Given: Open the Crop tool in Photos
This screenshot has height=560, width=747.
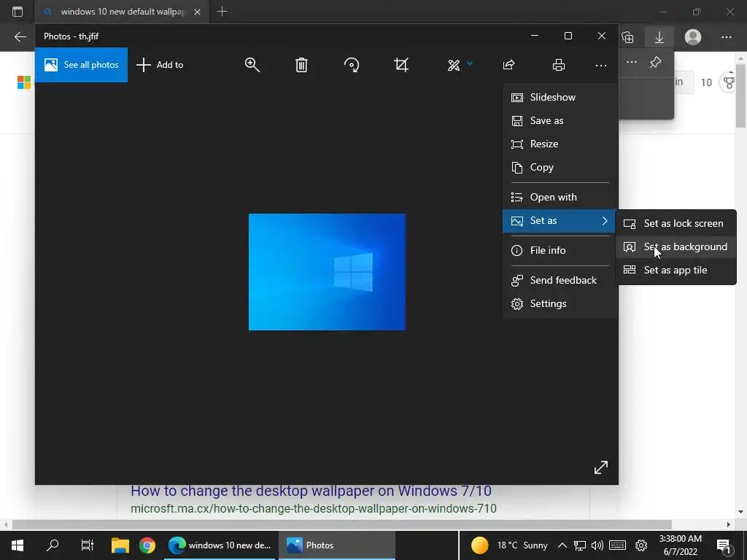Looking at the screenshot, I should 402,65.
